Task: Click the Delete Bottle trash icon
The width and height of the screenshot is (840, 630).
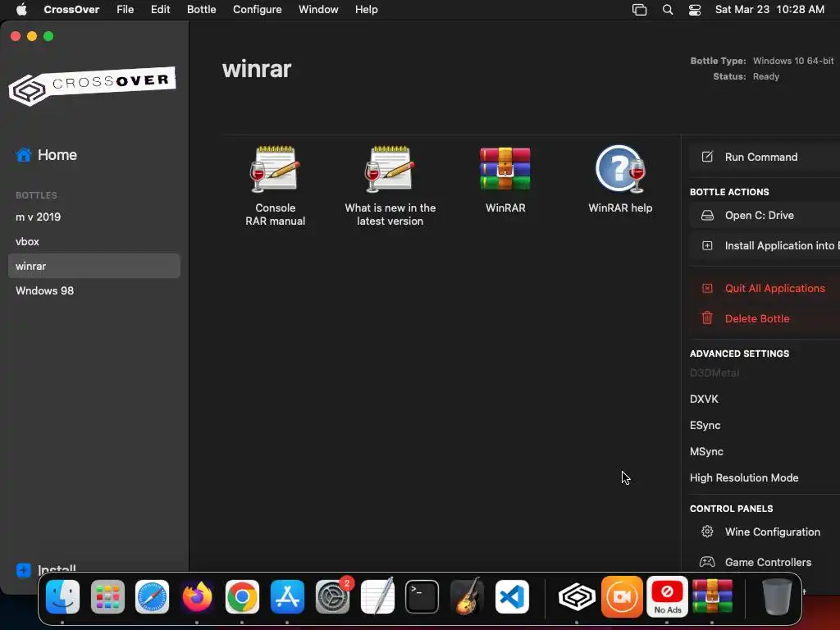Action: coord(707,318)
